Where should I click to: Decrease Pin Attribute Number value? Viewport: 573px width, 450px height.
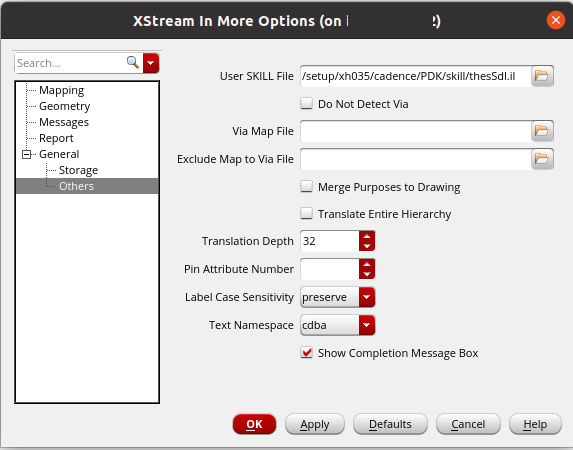(x=367, y=274)
